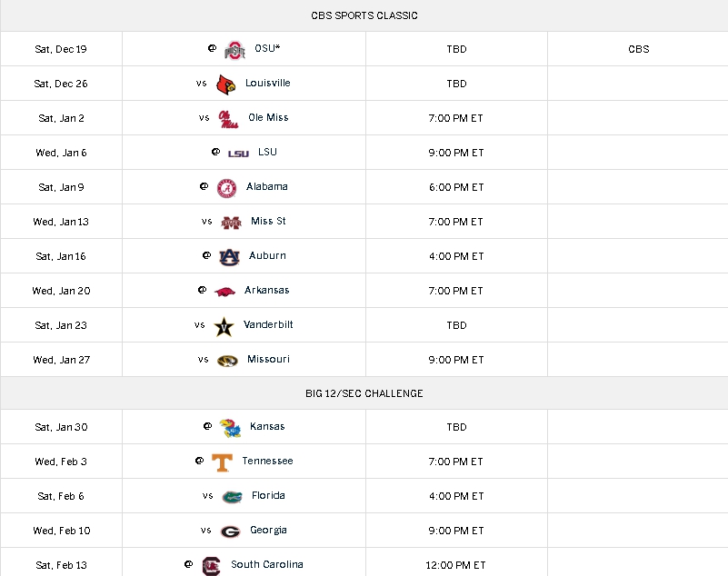The width and height of the screenshot is (728, 576).
Task: Click the Big 12/SEC Challenge header row
Action: point(364,393)
